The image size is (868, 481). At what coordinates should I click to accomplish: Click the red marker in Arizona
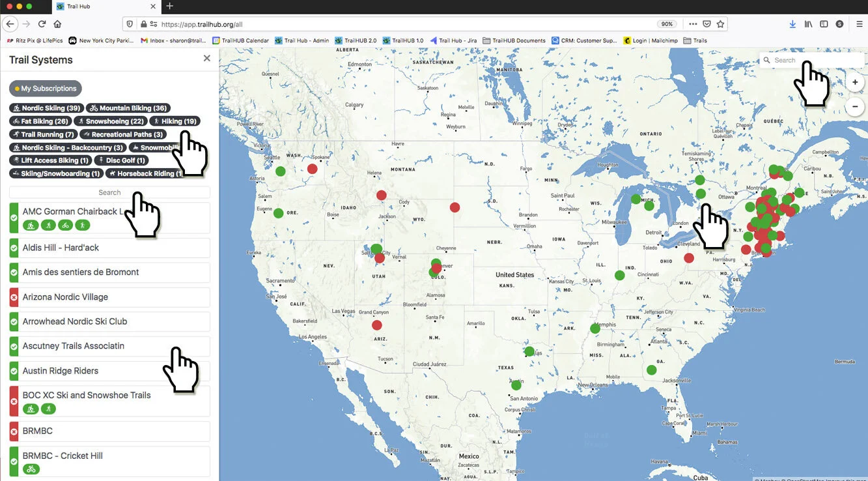[377, 325]
